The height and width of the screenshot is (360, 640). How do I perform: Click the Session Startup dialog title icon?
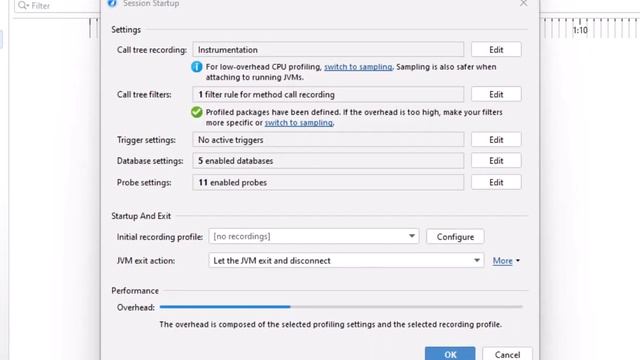[x=112, y=4]
